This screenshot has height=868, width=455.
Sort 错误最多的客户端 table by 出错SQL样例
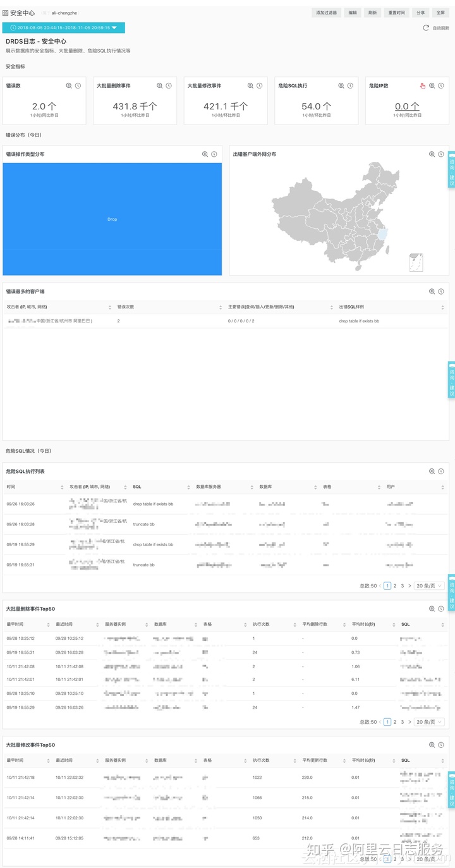pyautogui.click(x=442, y=307)
